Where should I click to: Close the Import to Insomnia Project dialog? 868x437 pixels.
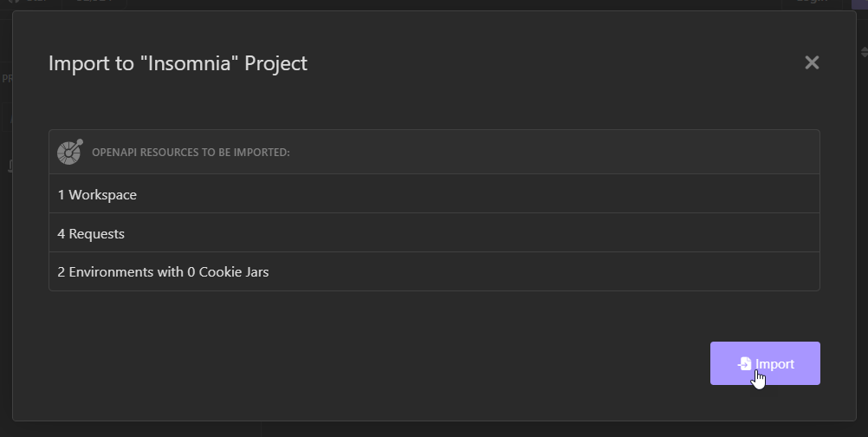point(812,62)
